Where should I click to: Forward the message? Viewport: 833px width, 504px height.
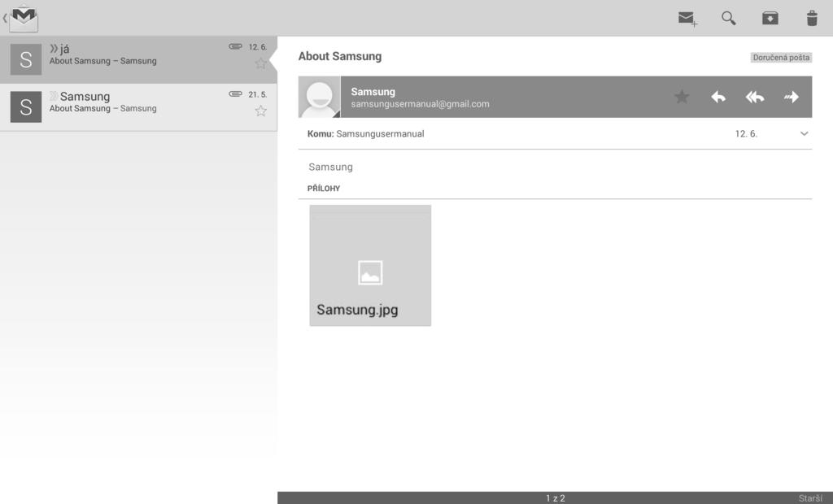pyautogui.click(x=791, y=97)
